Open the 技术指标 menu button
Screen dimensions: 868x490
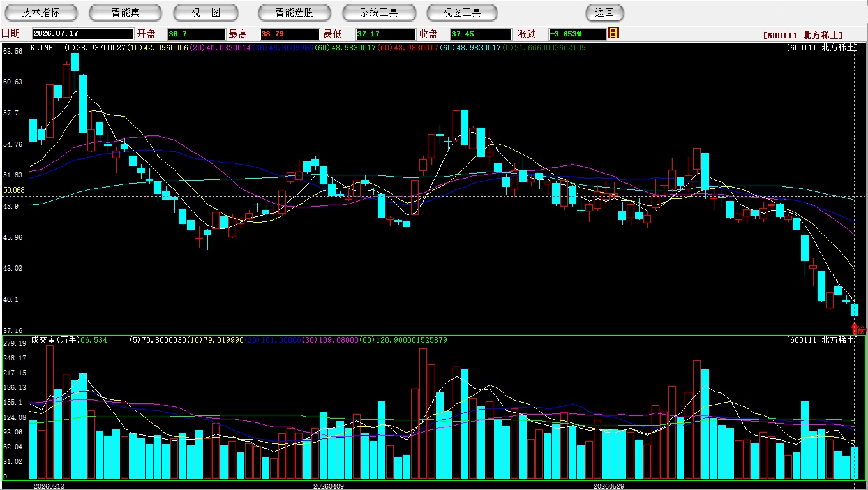click(41, 12)
